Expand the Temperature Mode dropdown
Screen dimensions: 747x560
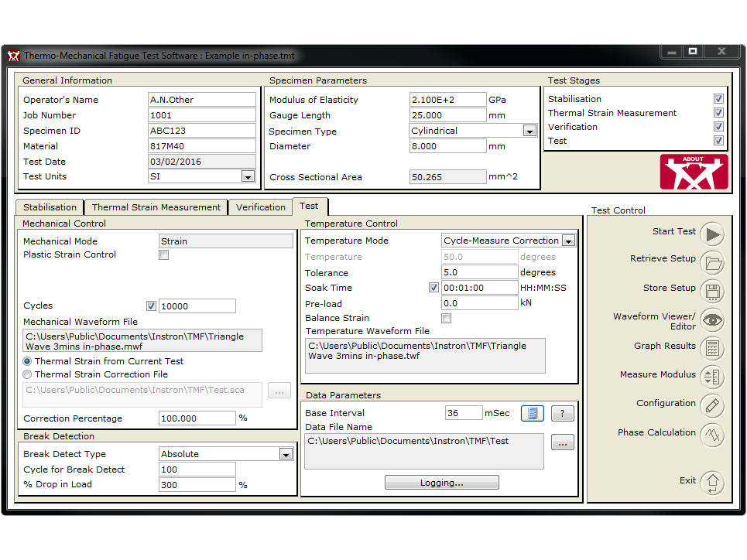(568, 241)
